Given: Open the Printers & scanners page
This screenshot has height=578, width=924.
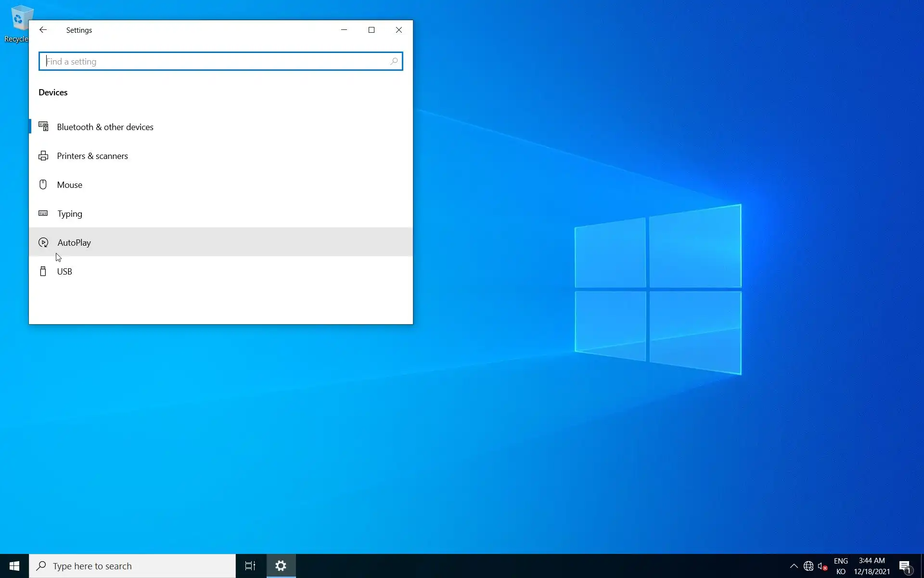Looking at the screenshot, I should (92, 156).
